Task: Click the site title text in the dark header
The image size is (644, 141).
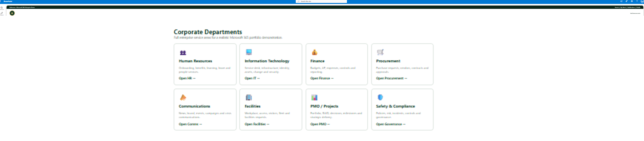Action: coord(22,7)
